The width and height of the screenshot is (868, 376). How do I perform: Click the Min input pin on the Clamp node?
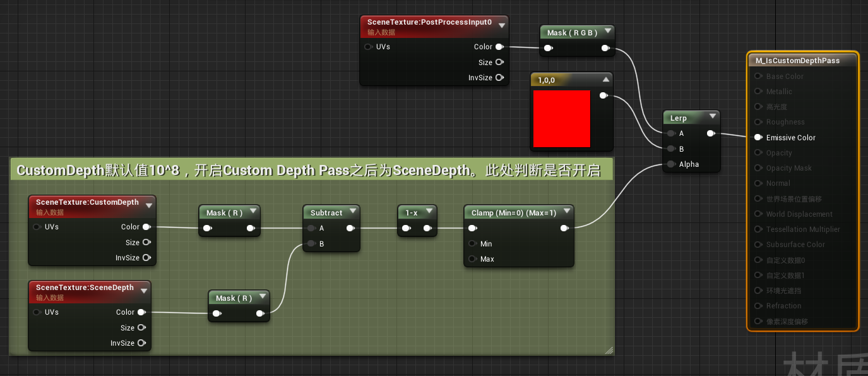[x=472, y=243]
